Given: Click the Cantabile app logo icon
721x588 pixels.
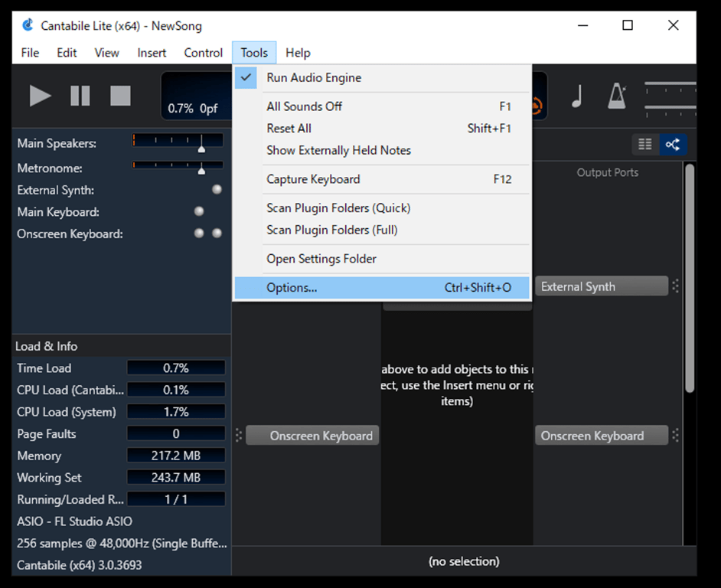Looking at the screenshot, I should 28,24.
